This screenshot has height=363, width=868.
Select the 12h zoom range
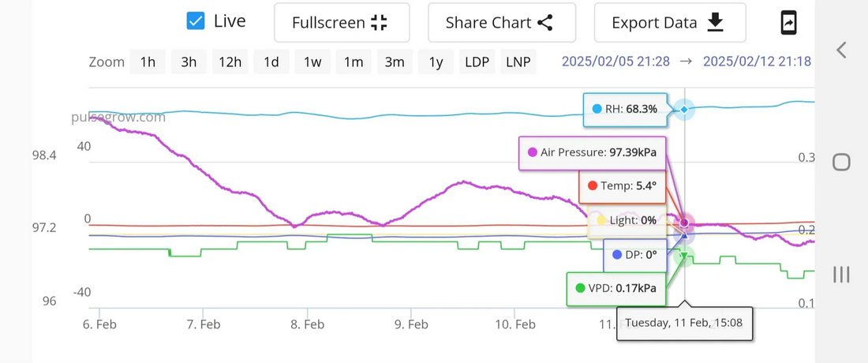pos(230,62)
